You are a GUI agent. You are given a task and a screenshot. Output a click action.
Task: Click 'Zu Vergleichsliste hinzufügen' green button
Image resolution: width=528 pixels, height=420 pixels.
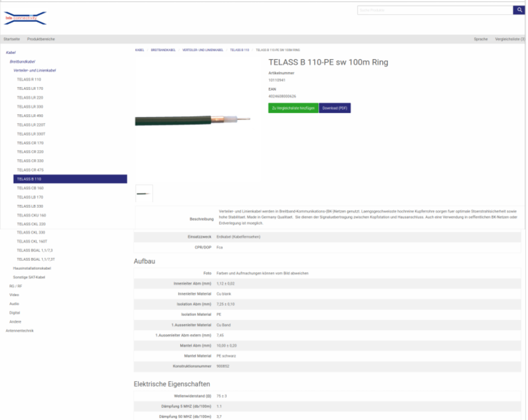(x=293, y=108)
